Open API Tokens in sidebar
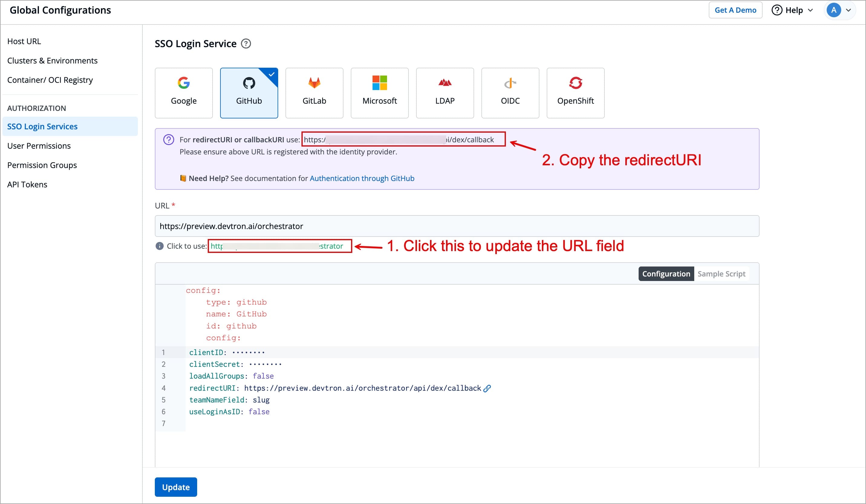This screenshot has height=504, width=866. pos(27,185)
